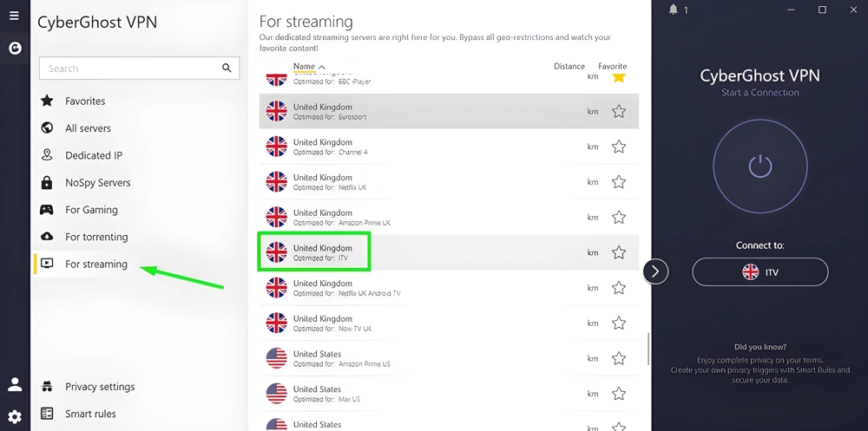Click the ITV Connect to server selector

pos(760,271)
